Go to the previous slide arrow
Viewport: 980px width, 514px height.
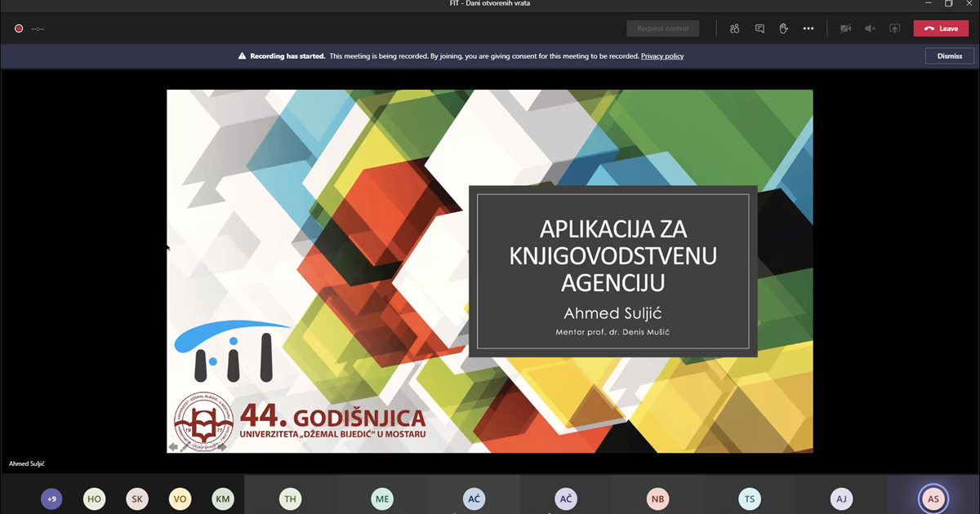pyautogui.click(x=173, y=446)
